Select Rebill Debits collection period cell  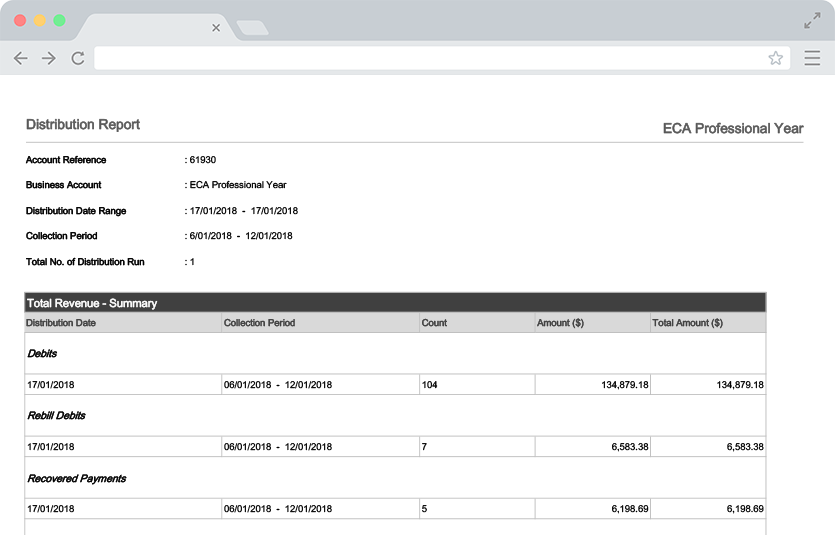[320, 447]
